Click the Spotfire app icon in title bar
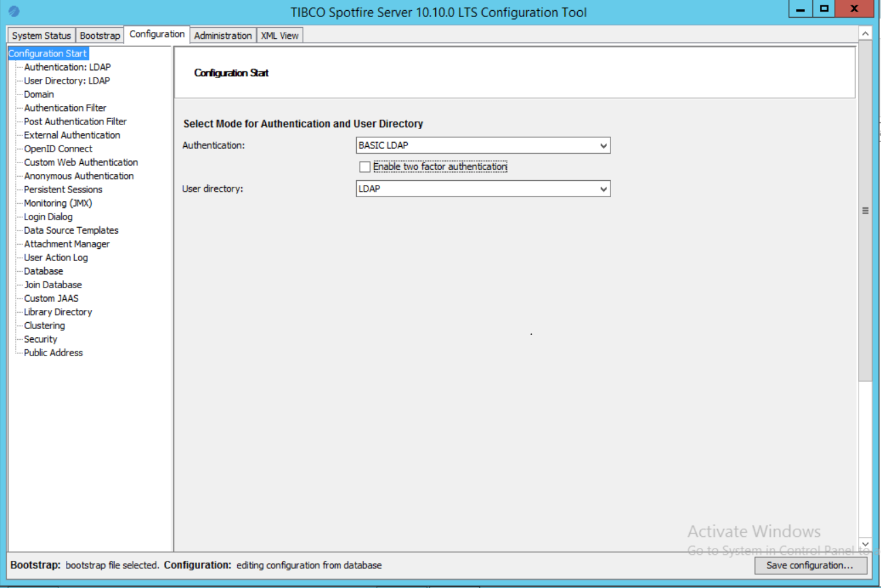 coord(14,12)
